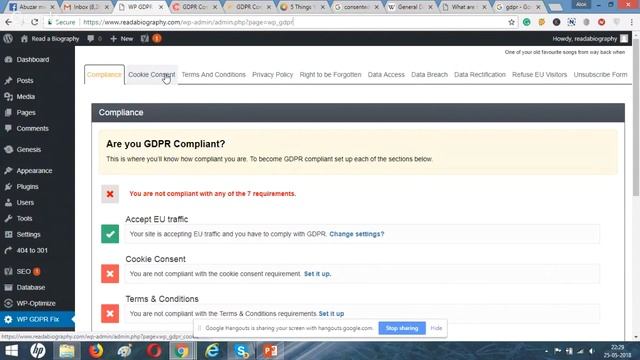Open the Data Rectification tab
Screen dimensions: 640x360
[x=480, y=75]
